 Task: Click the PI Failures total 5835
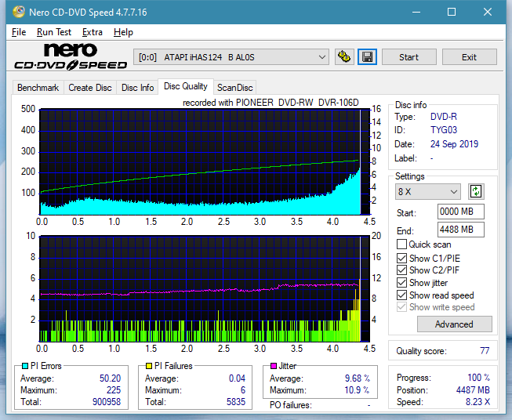point(236,402)
